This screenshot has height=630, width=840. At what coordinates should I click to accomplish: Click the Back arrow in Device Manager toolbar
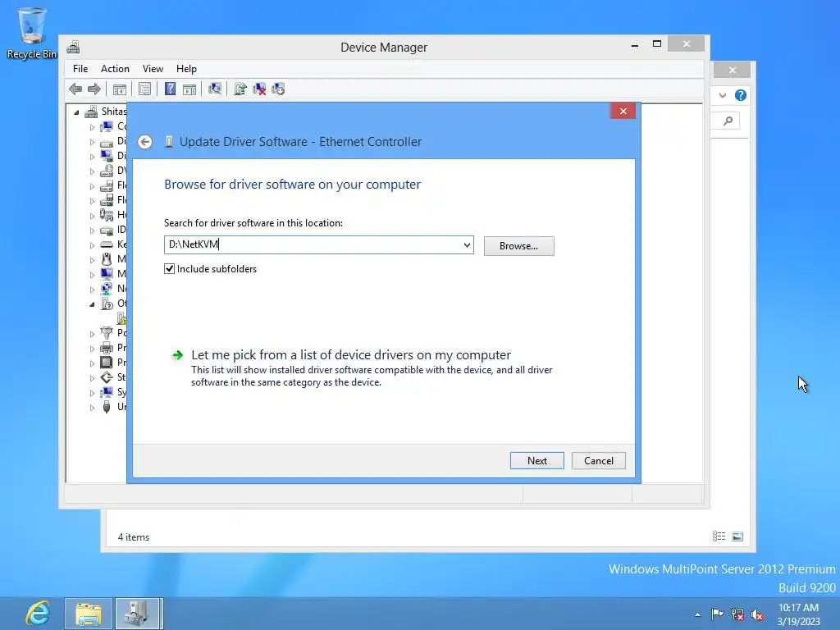(75, 89)
